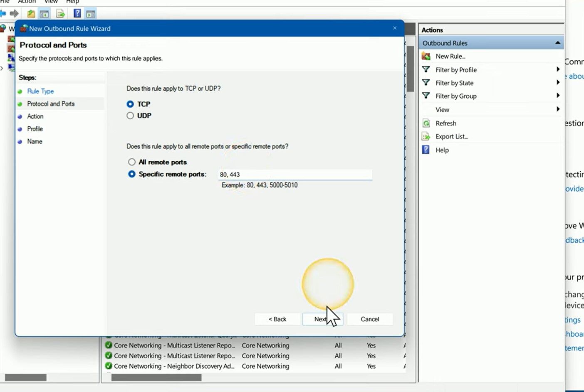Click the Filter by Profile funnel icon
This screenshot has width=584, height=392.
click(426, 70)
